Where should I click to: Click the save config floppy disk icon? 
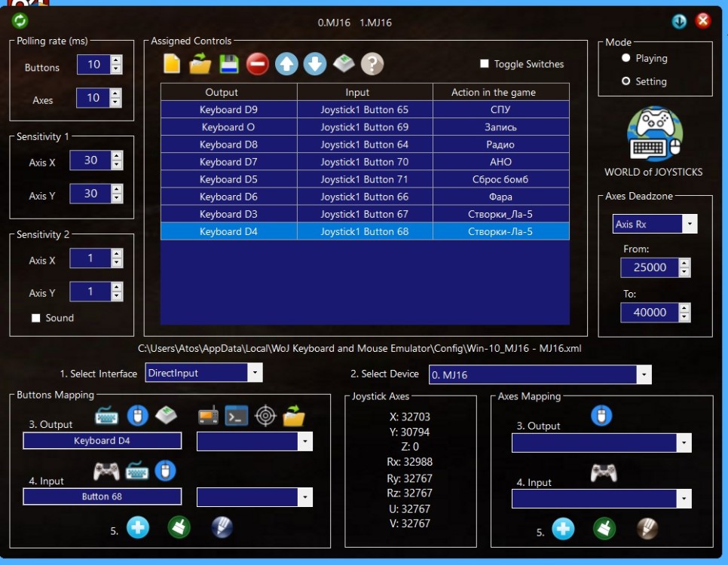click(229, 65)
